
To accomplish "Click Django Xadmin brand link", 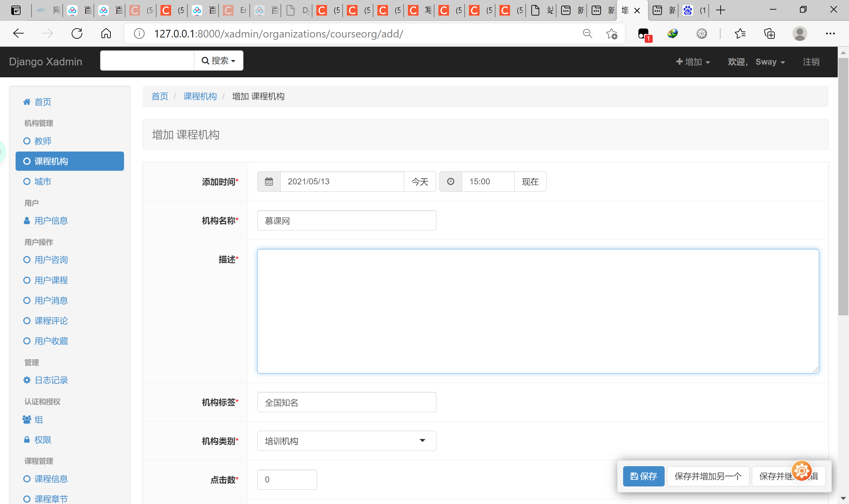I will tap(45, 61).
